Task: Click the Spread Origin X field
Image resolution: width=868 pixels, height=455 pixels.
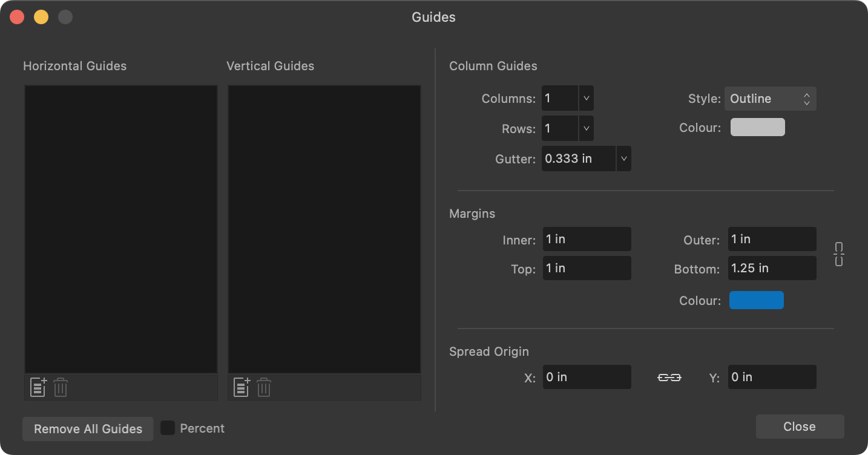Action: coord(587,376)
